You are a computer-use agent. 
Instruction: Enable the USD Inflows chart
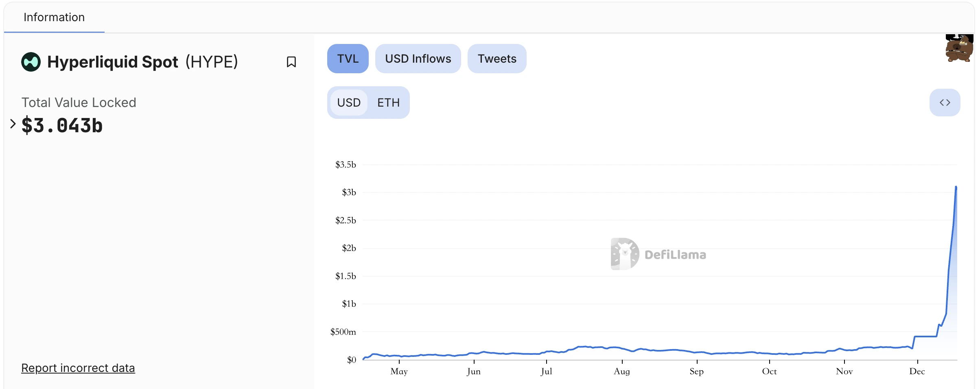point(418,59)
